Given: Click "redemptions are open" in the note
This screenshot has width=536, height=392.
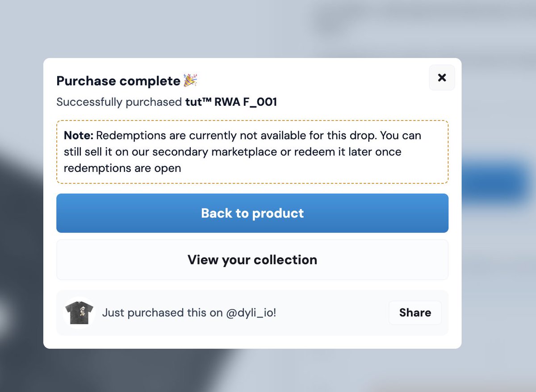Looking at the screenshot, I should (x=122, y=168).
